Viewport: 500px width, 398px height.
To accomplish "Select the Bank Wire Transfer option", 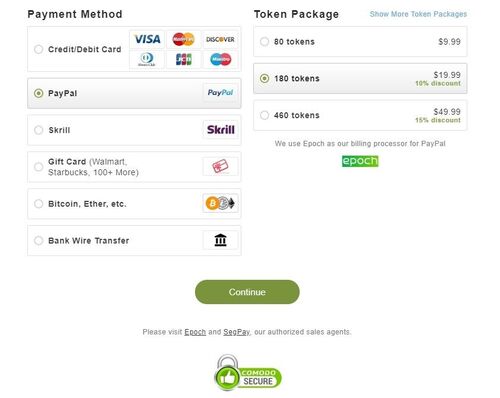I will coord(134,240).
